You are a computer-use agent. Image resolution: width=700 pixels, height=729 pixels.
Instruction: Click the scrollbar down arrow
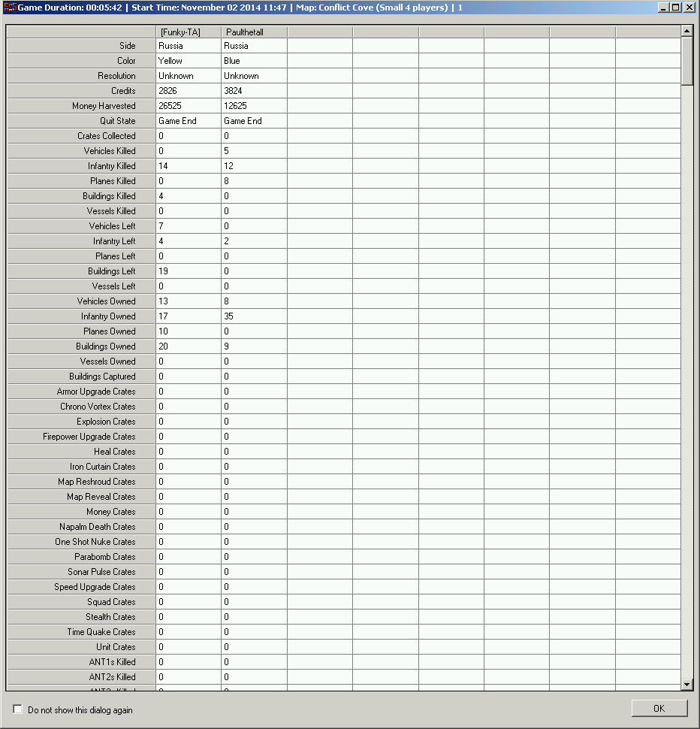[x=686, y=685]
